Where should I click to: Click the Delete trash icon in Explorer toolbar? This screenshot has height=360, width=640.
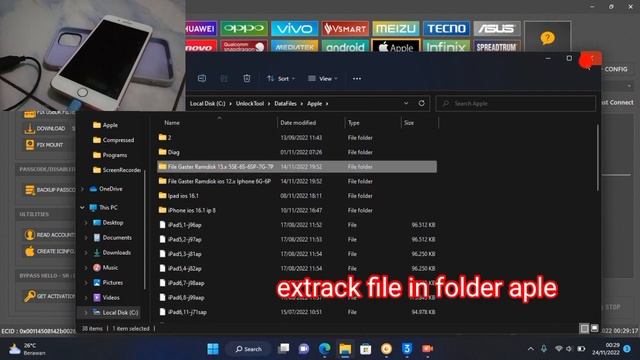point(247,78)
